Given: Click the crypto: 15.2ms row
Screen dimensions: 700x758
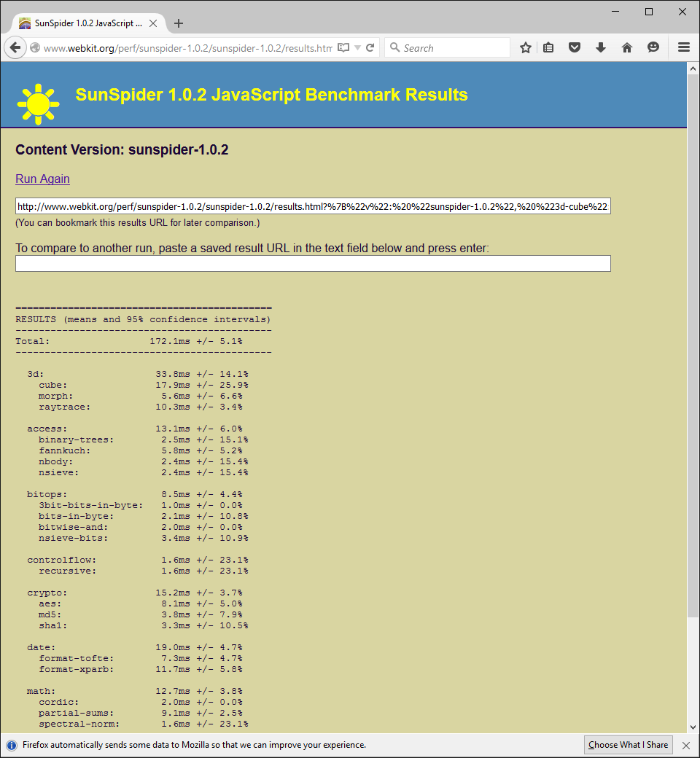Looking at the screenshot, I should (x=134, y=593).
